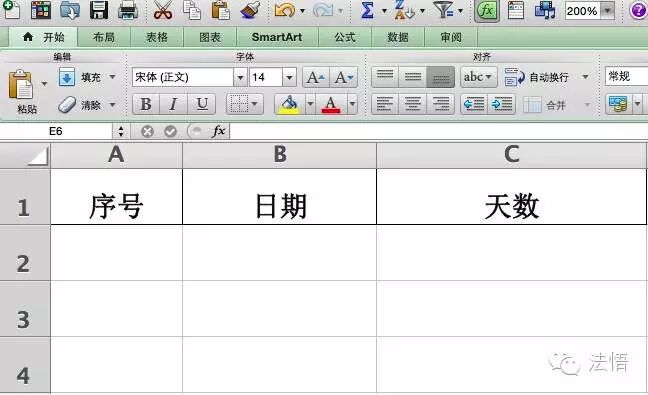This screenshot has width=648, height=395.
Task: Click the Borders icon
Action: point(239,104)
